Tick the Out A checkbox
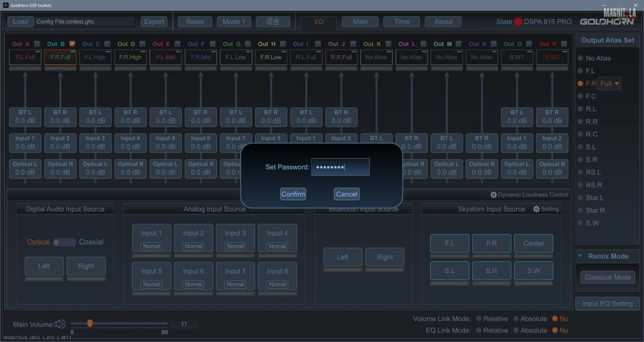Viewport: 644px width, 342px height. click(37, 44)
